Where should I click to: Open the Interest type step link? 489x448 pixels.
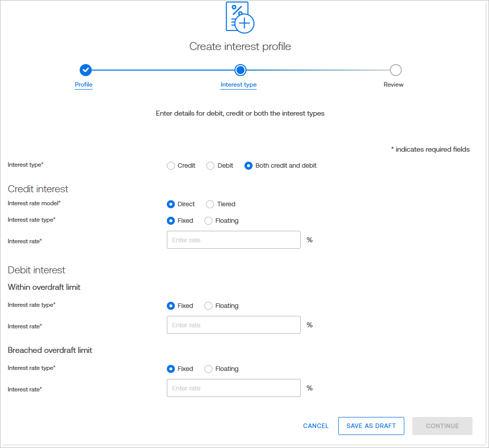[x=238, y=85]
